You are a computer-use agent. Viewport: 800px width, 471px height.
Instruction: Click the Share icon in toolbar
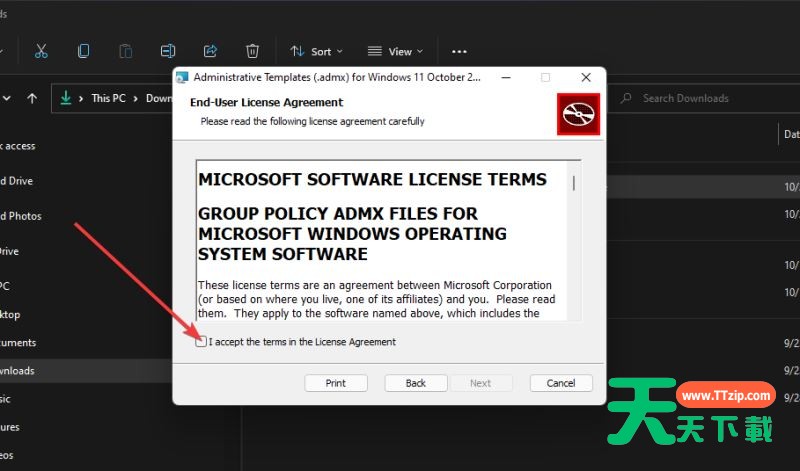(x=211, y=51)
